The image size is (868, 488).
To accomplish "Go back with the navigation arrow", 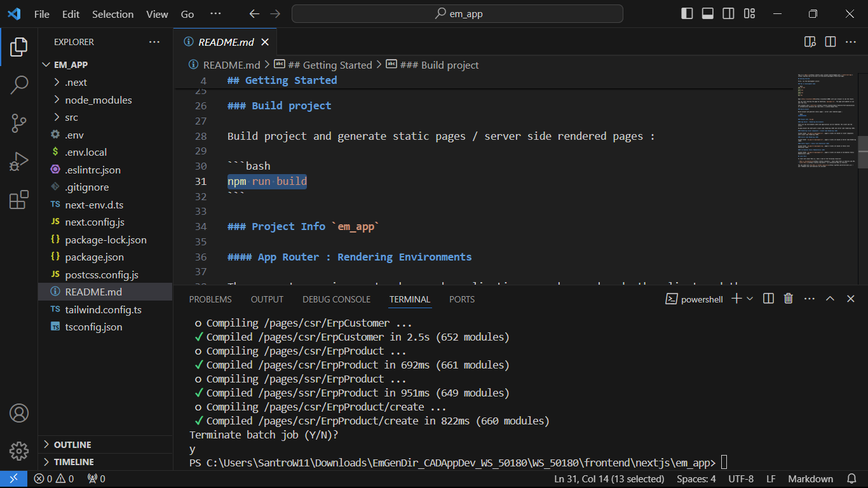I will click(x=254, y=13).
